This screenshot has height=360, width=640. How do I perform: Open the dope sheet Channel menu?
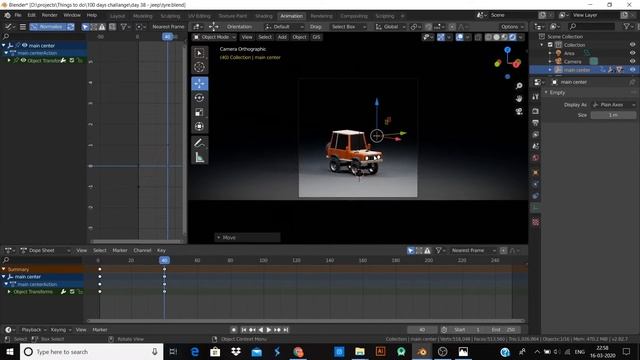142,251
